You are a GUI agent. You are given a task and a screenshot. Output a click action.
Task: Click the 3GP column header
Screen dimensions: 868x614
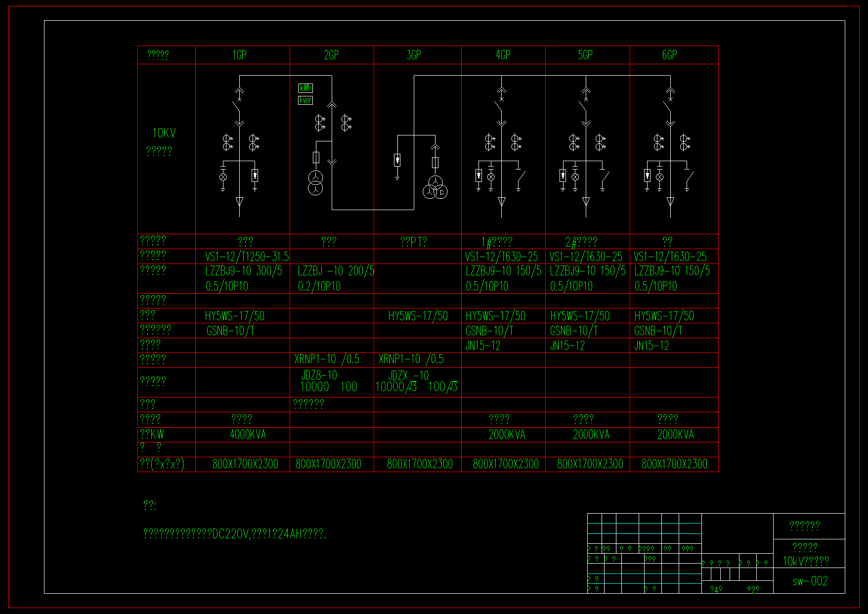[414, 55]
